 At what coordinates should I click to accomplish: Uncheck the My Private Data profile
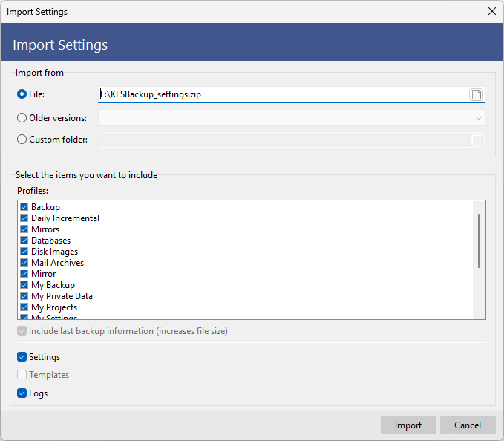tap(24, 296)
